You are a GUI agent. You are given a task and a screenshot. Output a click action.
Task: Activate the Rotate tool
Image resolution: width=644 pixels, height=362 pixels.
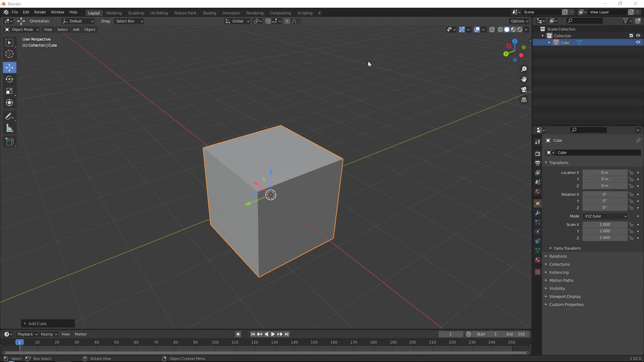pyautogui.click(x=9, y=79)
